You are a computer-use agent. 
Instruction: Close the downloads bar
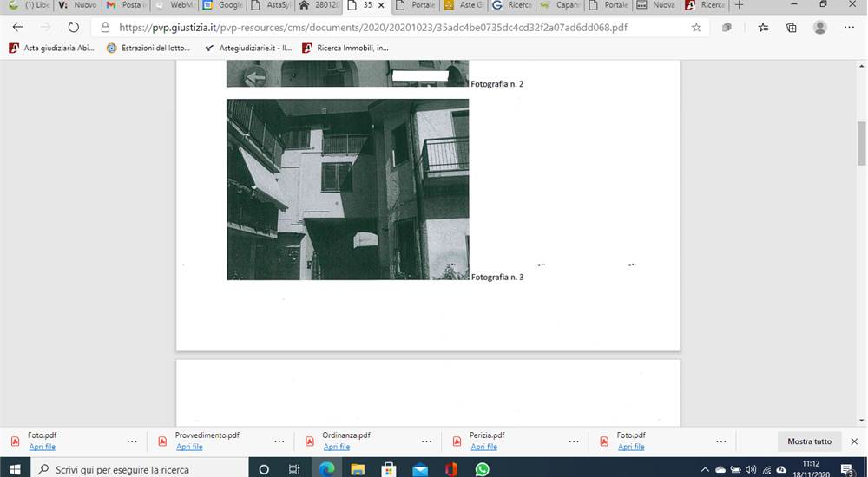click(854, 441)
